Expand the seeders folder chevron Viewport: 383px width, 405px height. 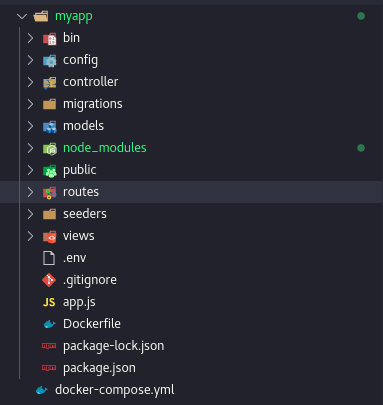[x=30, y=214]
